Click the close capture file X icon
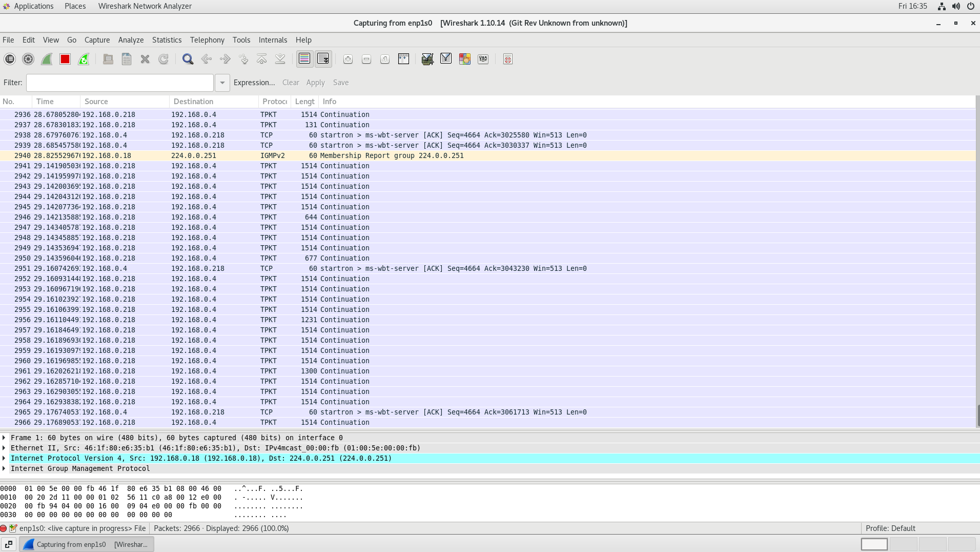980x552 pixels. (x=145, y=59)
